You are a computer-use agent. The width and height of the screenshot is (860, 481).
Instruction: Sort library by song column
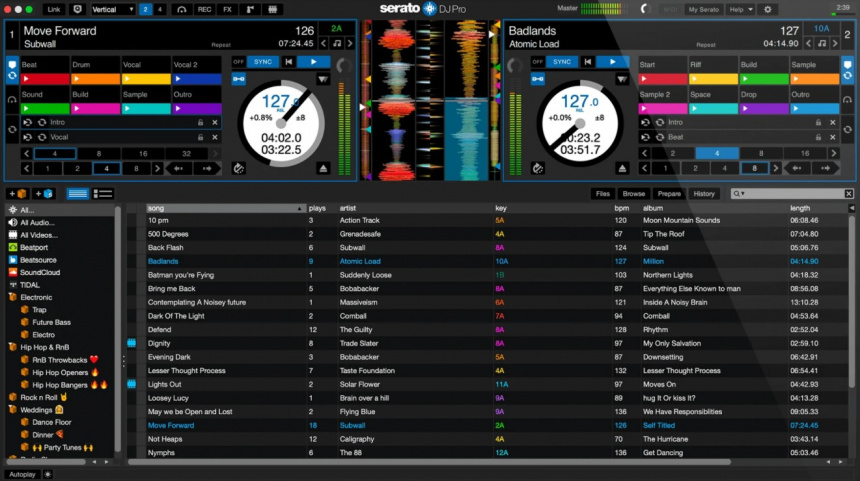(225, 208)
